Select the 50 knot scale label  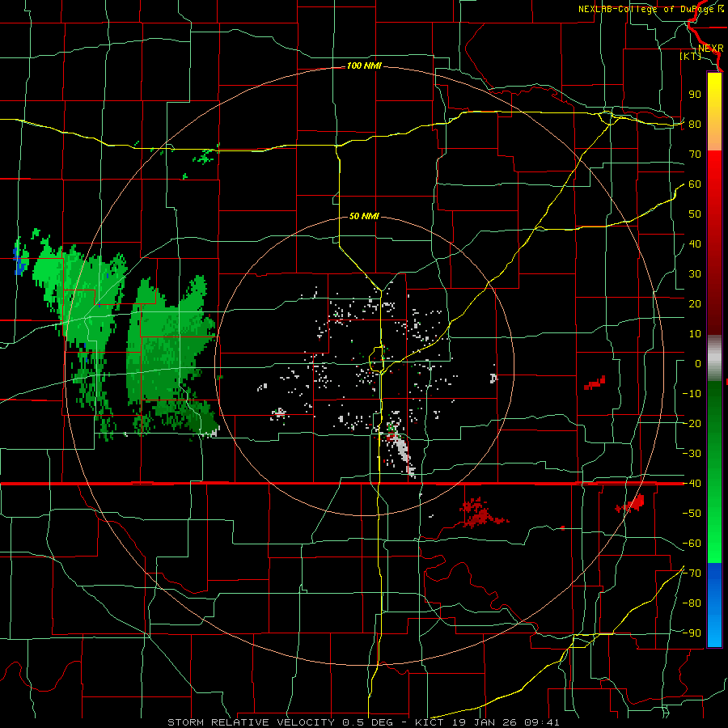point(695,214)
